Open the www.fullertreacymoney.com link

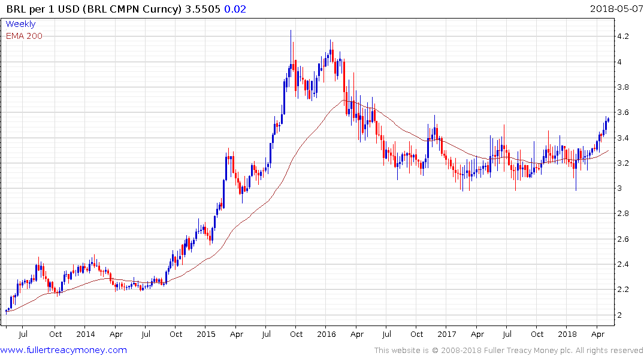64,350
